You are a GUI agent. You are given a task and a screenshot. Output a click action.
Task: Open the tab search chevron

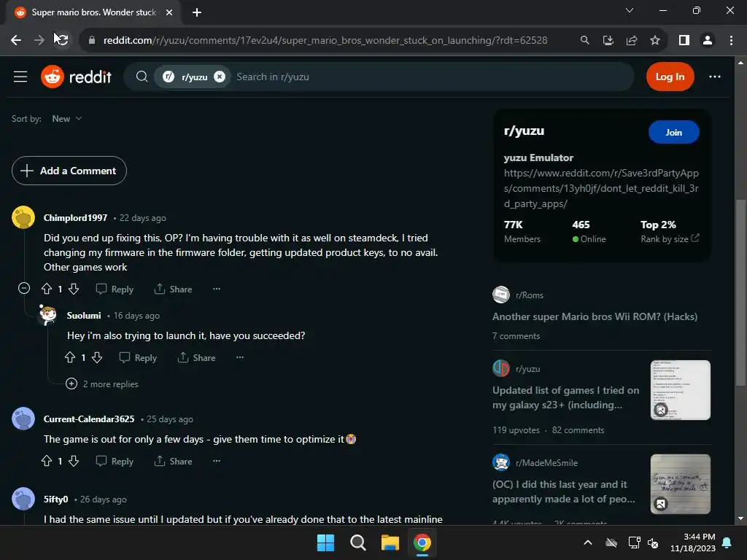[x=630, y=10]
